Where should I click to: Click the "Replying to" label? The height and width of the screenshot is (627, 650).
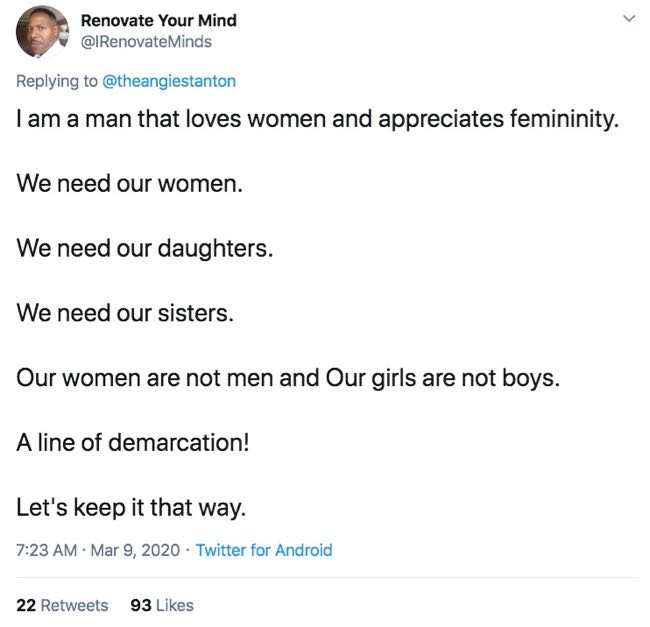point(57,81)
